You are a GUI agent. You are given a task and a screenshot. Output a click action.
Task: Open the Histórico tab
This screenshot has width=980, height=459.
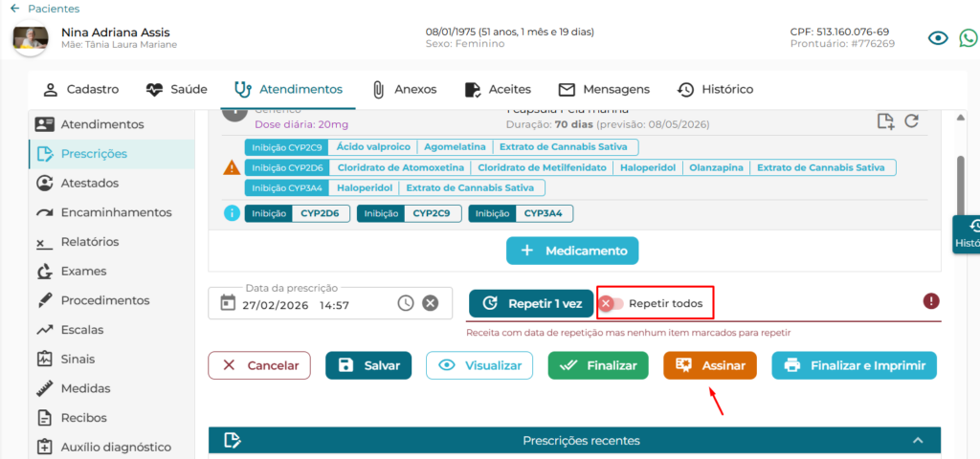715,89
